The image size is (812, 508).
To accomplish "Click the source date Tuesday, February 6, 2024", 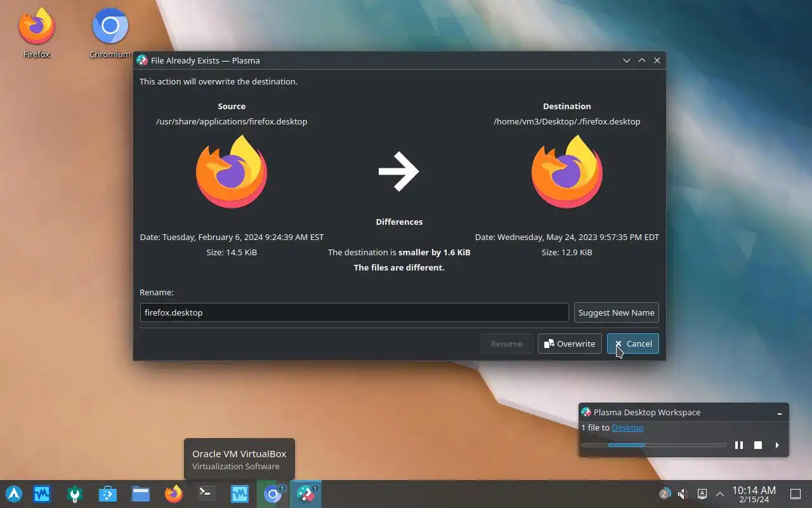I will (232, 237).
